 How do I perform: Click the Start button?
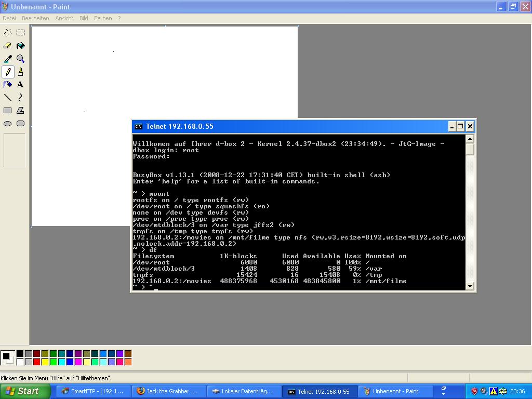25,391
